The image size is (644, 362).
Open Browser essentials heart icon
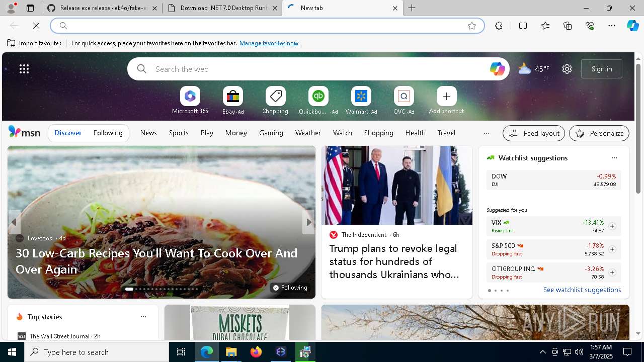coord(590,26)
